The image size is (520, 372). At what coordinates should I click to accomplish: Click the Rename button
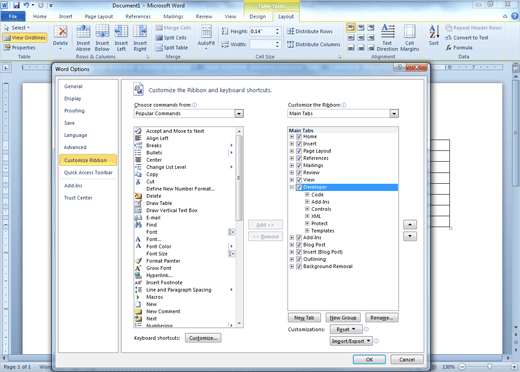(382, 318)
